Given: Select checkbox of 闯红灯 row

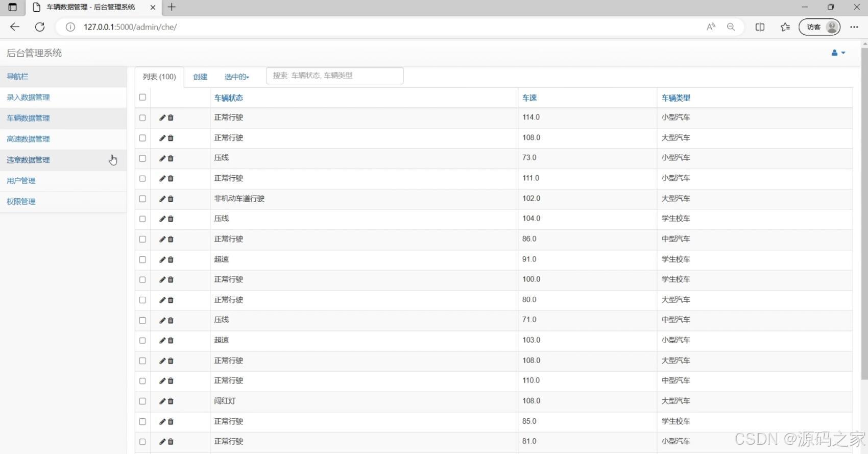Looking at the screenshot, I should coord(142,401).
